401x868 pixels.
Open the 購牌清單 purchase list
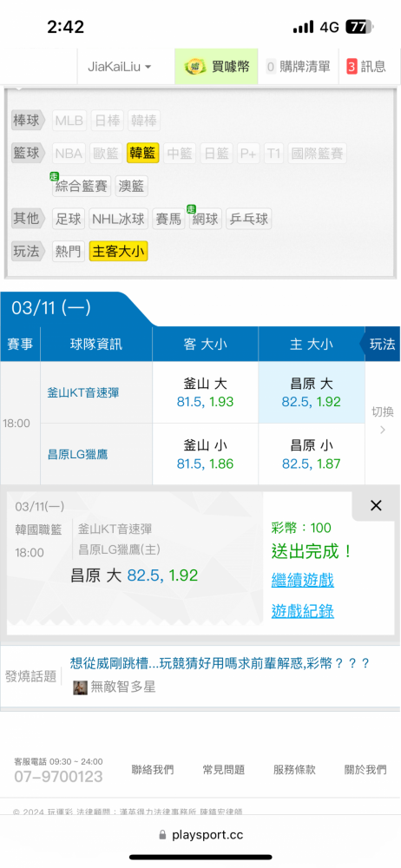[x=299, y=67]
